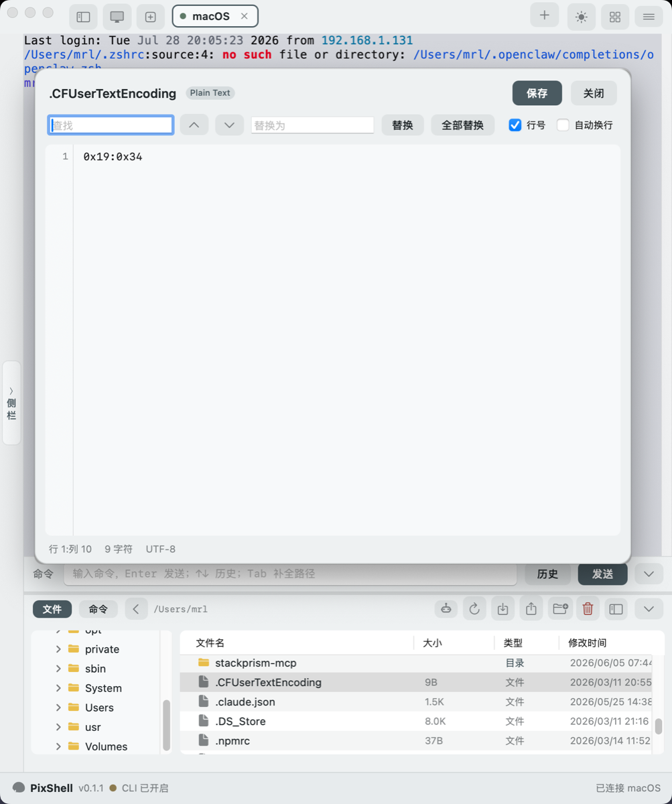Viewport: 672px width, 804px height.
Task: Select the Volumes folder label
Action: 106,746
